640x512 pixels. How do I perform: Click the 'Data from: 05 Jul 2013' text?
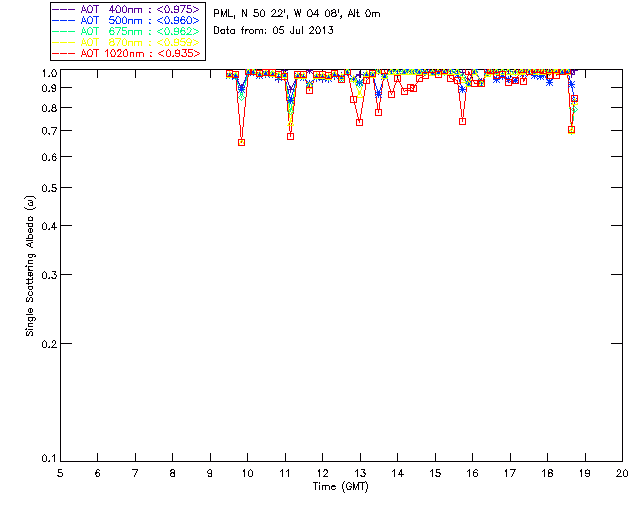pos(273,31)
